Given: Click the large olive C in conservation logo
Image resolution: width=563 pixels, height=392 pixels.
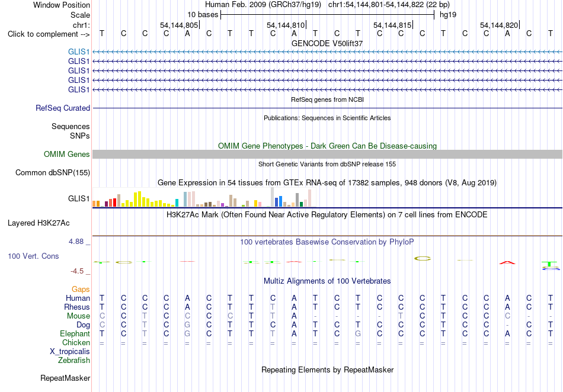Looking at the screenshot, I should (x=422, y=259).
